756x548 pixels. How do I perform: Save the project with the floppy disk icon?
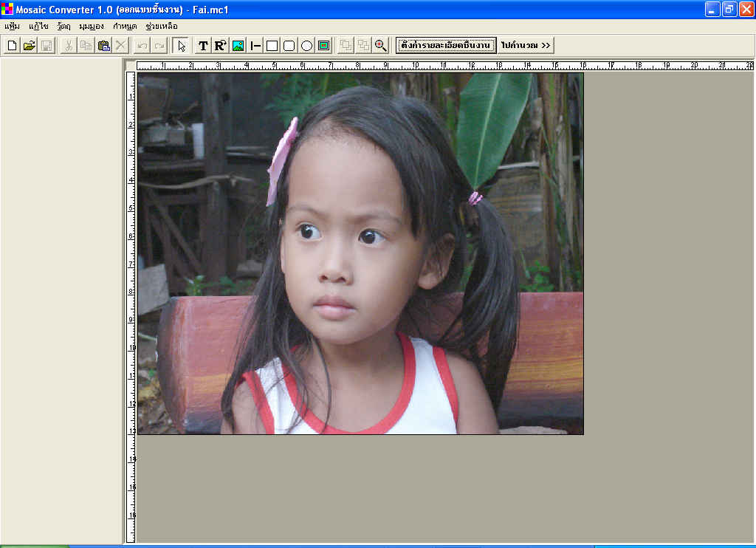click(x=47, y=46)
